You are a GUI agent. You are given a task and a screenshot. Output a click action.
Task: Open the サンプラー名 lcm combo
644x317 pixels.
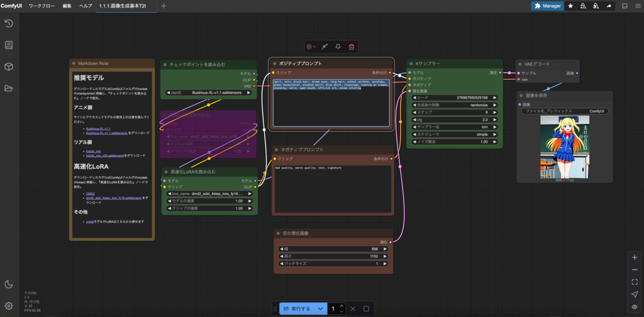[455, 127]
